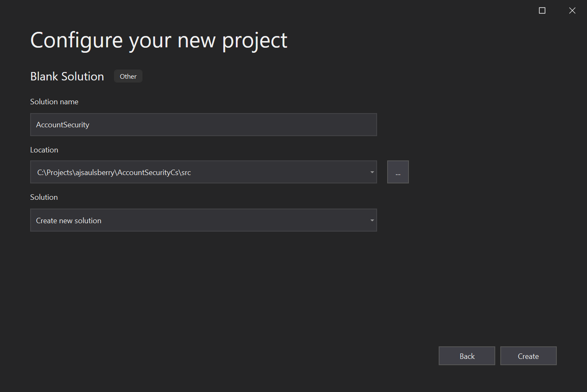Click the Create button
Image resolution: width=587 pixels, height=392 pixels.
click(528, 356)
